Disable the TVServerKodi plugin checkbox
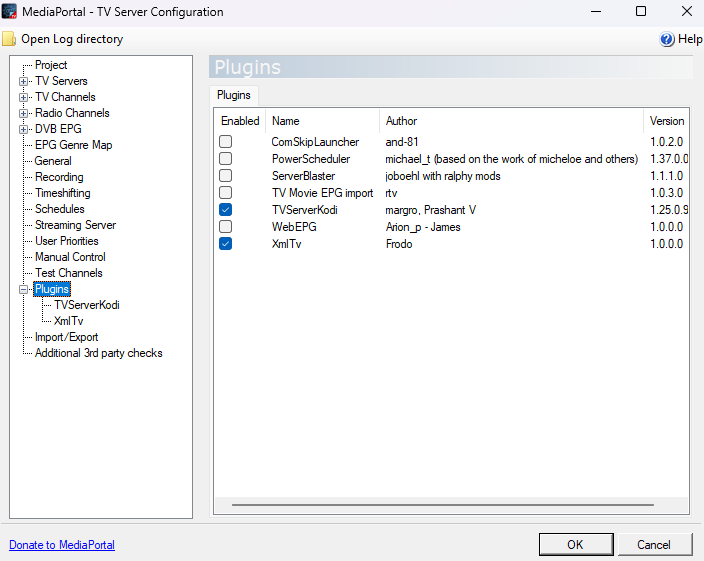Viewport: 704px width, 561px height. pyautogui.click(x=226, y=210)
